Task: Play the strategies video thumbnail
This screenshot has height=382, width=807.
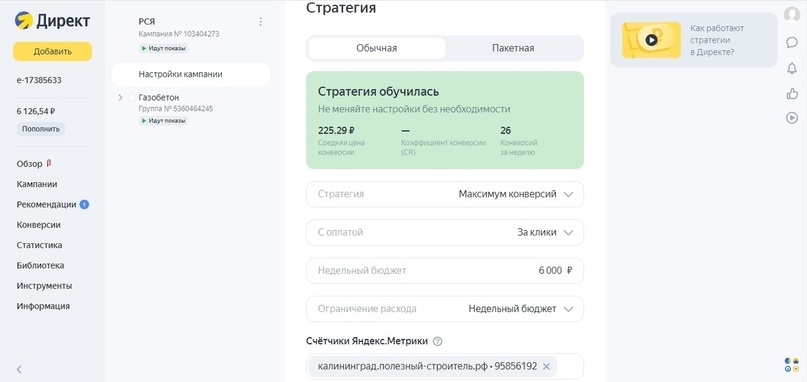Action: point(652,40)
